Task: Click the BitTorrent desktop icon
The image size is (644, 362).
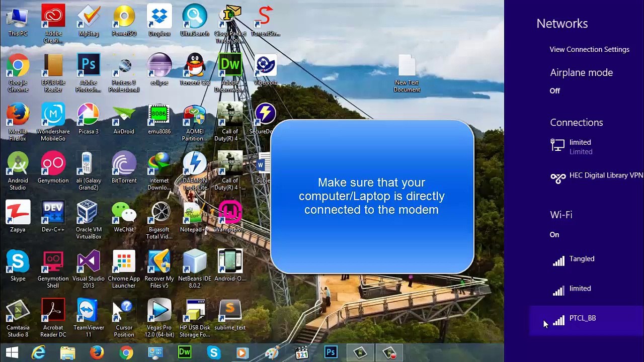Action: 124,168
